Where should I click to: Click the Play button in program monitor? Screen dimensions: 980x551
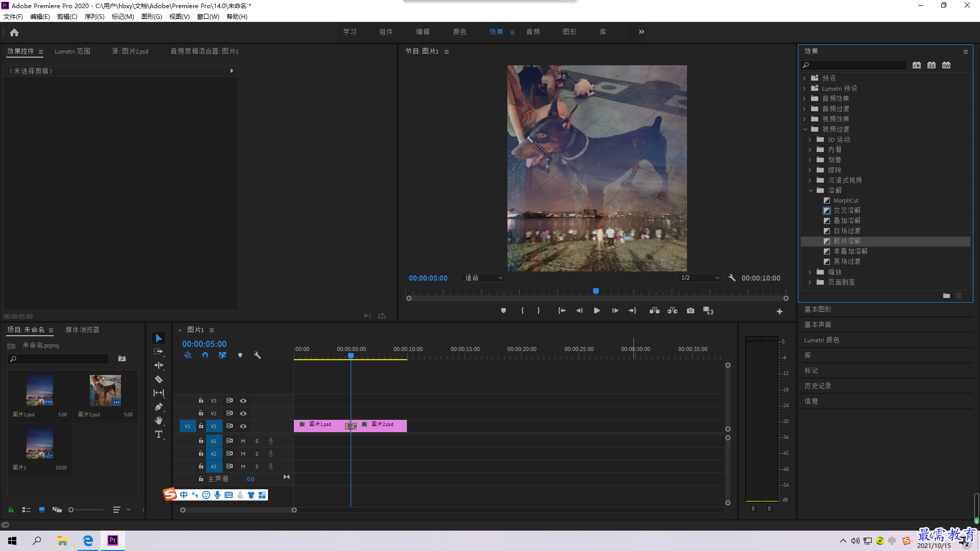point(597,311)
